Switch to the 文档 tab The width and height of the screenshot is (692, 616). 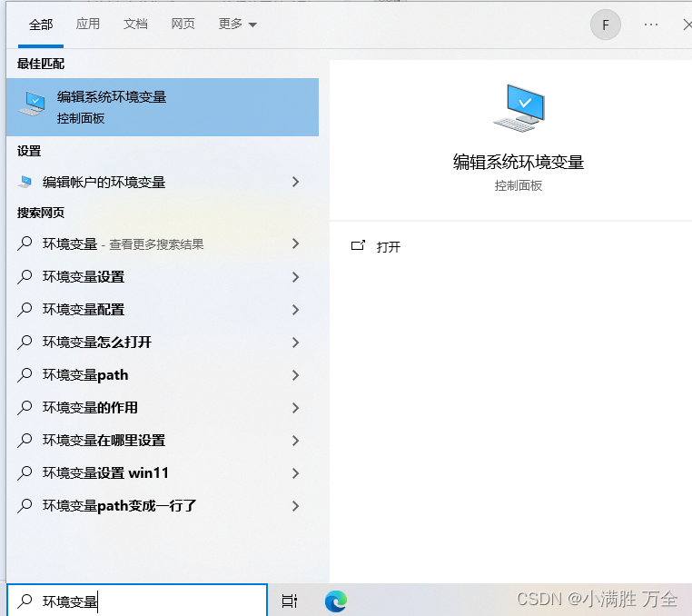pyautogui.click(x=135, y=24)
